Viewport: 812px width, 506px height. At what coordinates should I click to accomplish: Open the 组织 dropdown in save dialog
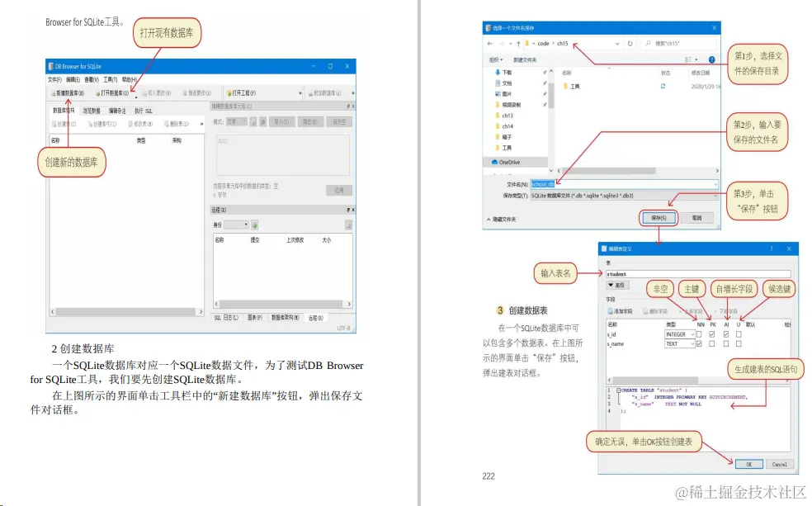(x=496, y=60)
